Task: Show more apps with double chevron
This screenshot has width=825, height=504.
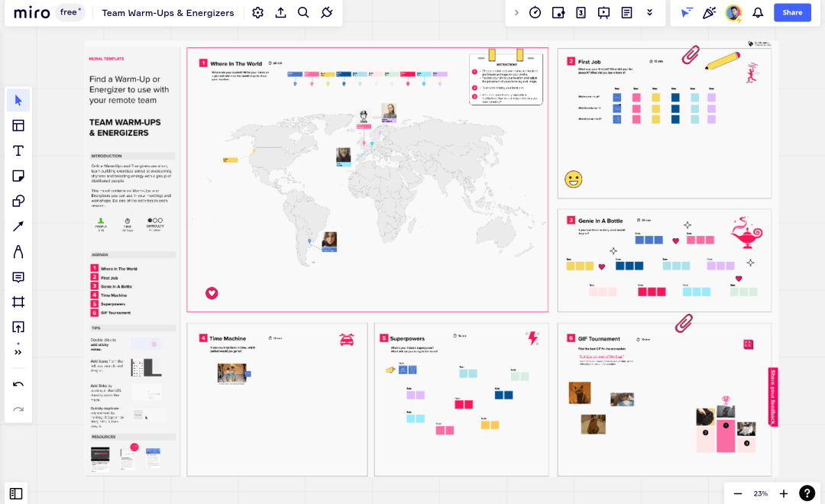Action: pos(649,12)
